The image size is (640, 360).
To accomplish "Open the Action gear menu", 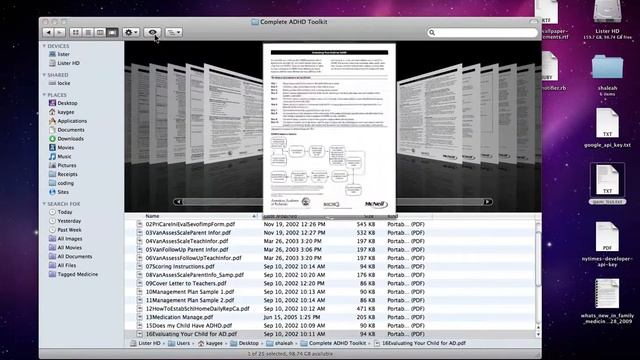I will click(131, 32).
